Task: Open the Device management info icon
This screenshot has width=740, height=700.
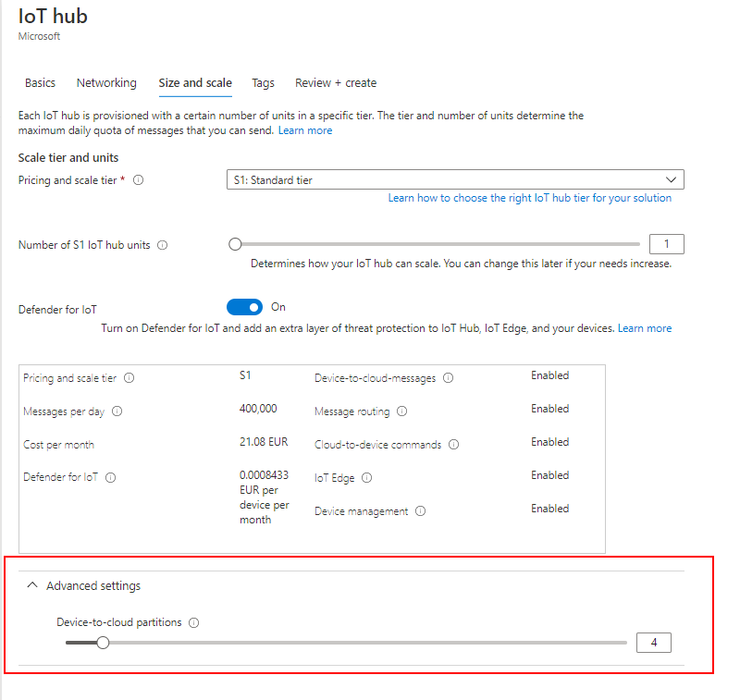Action: [x=421, y=510]
